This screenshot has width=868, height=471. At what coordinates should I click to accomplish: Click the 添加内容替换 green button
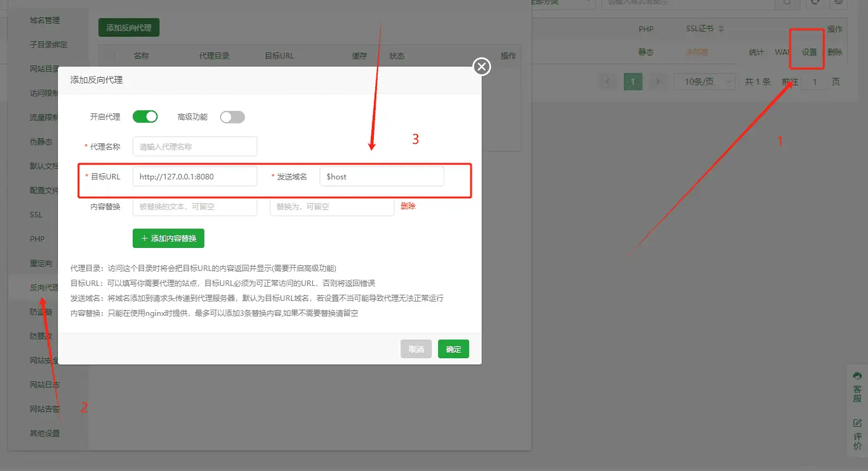[x=168, y=238]
